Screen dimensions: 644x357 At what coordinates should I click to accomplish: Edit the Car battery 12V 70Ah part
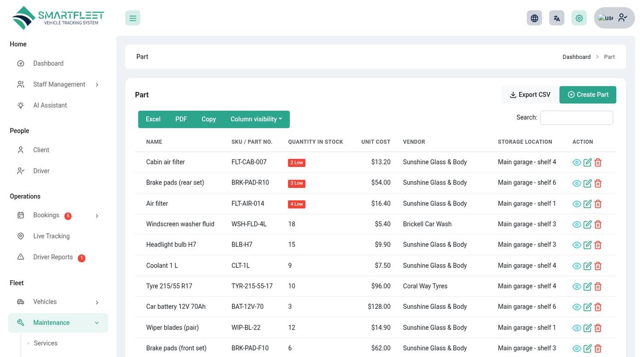coord(587,307)
